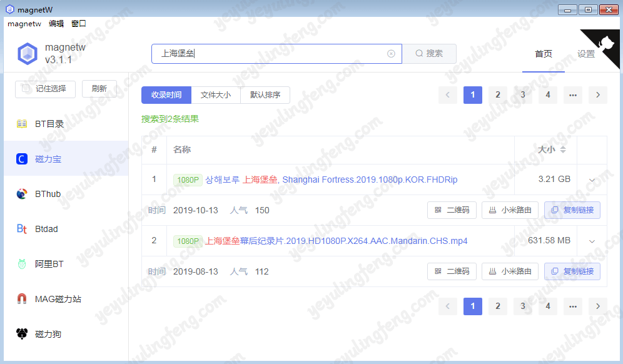This screenshot has height=364, width=623.
Task: Click the 刷新 button
Action: pyautogui.click(x=99, y=89)
